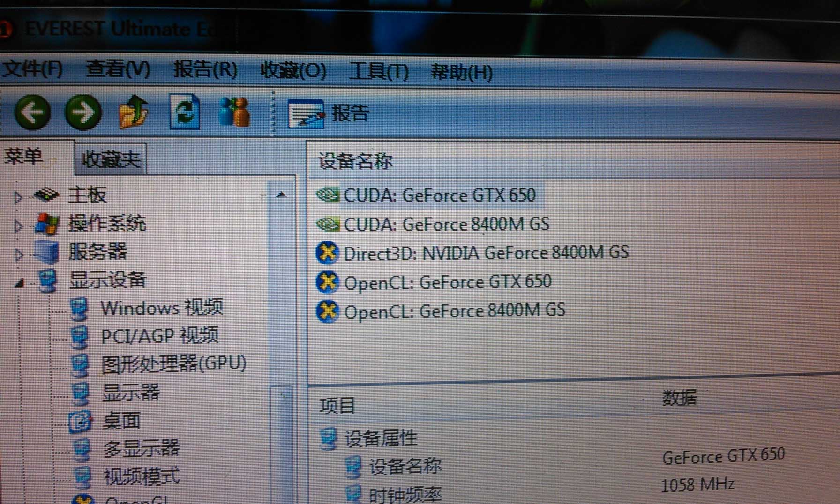Select Direct3D: NVIDIA GeForce 8400M GS
This screenshot has height=504, width=840.
pyautogui.click(x=486, y=253)
